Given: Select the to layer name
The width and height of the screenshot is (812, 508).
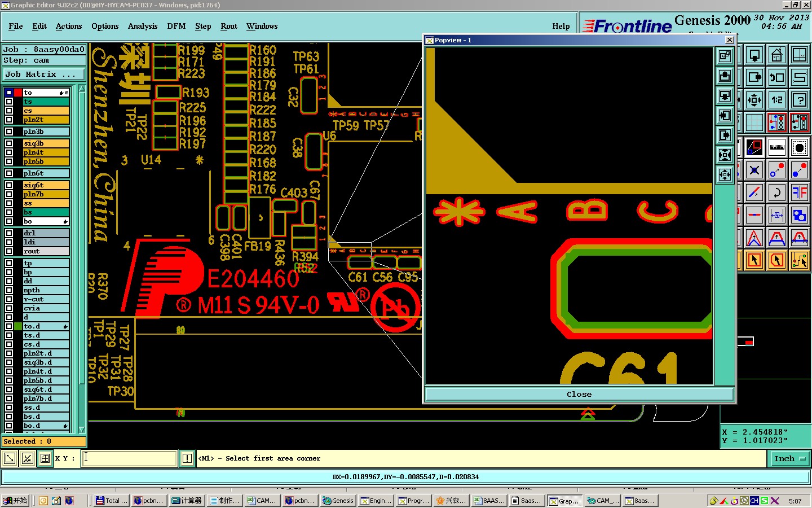Looking at the screenshot, I should (x=46, y=93).
